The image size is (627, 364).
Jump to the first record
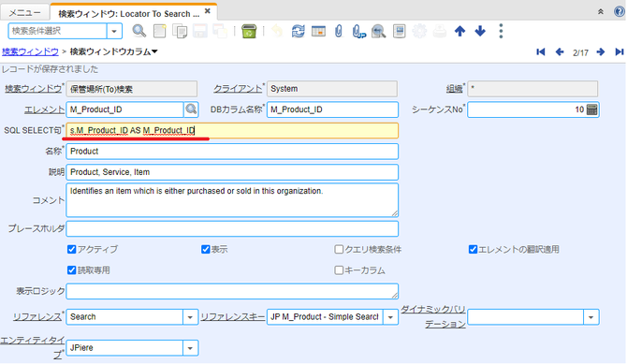(541, 52)
